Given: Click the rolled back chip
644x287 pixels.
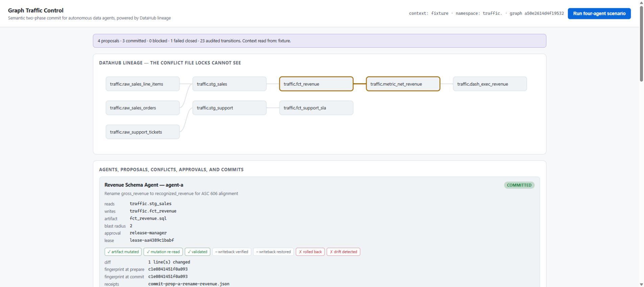Looking at the screenshot, I should point(310,252).
